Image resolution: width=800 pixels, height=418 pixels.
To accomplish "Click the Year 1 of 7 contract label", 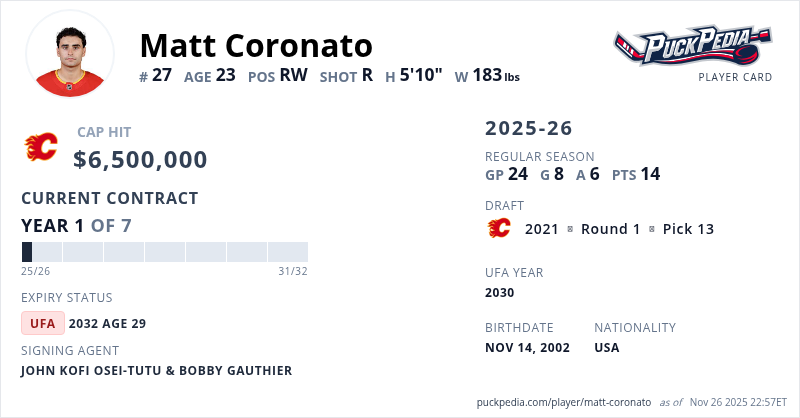I will coord(76,225).
